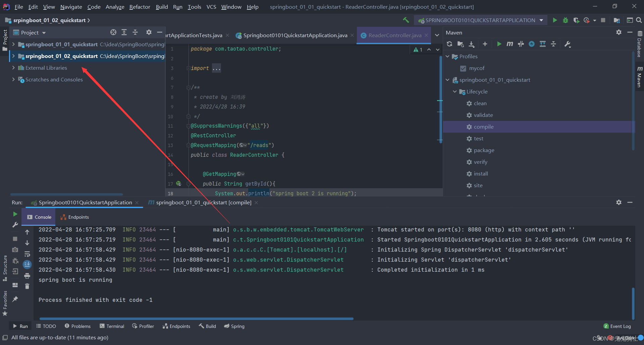The image size is (644, 345).
Task: Open the File menu
Action: (19, 7)
